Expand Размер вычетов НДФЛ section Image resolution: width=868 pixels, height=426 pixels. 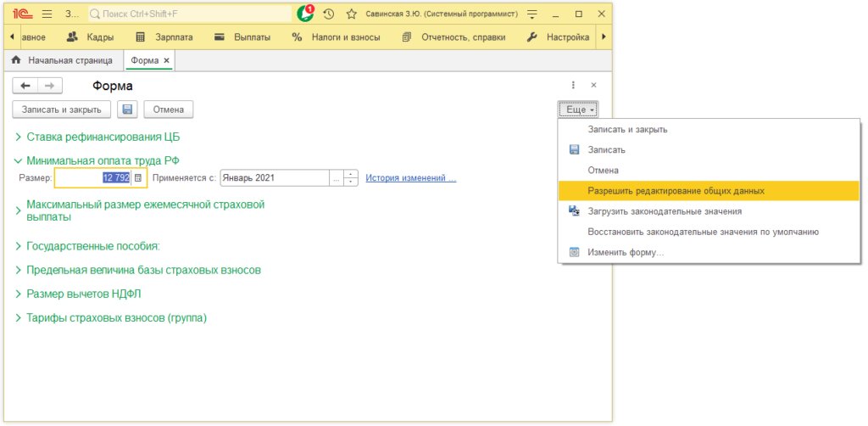pos(19,294)
